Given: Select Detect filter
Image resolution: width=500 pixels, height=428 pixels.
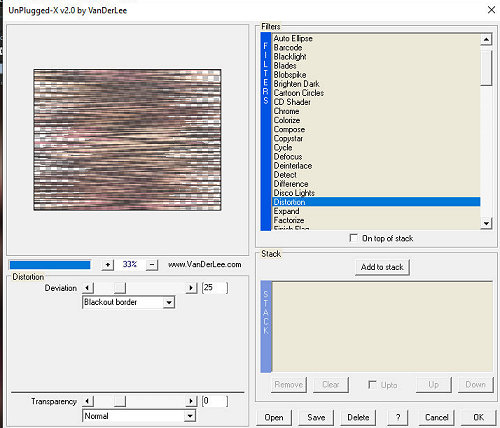Looking at the screenshot, I should pyautogui.click(x=376, y=175).
